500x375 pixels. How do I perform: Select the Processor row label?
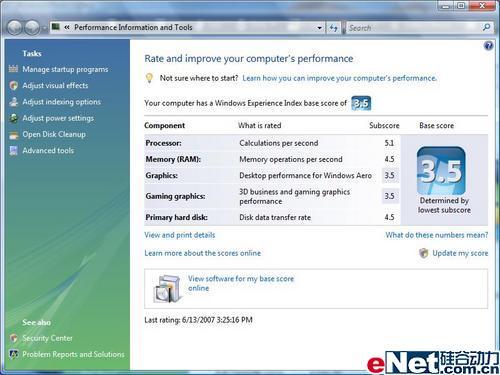coord(164,143)
